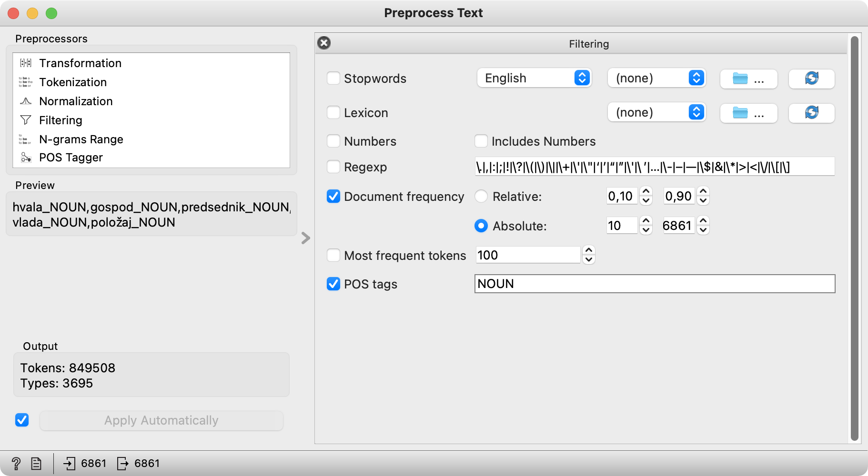Expand the Lexicon file (none) dropdown
Screen dimensions: 868x476
coord(656,112)
